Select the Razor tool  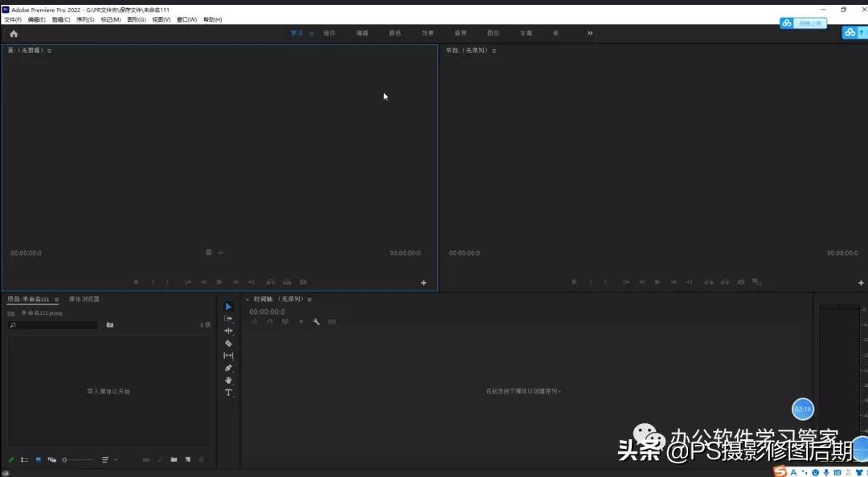(228, 343)
